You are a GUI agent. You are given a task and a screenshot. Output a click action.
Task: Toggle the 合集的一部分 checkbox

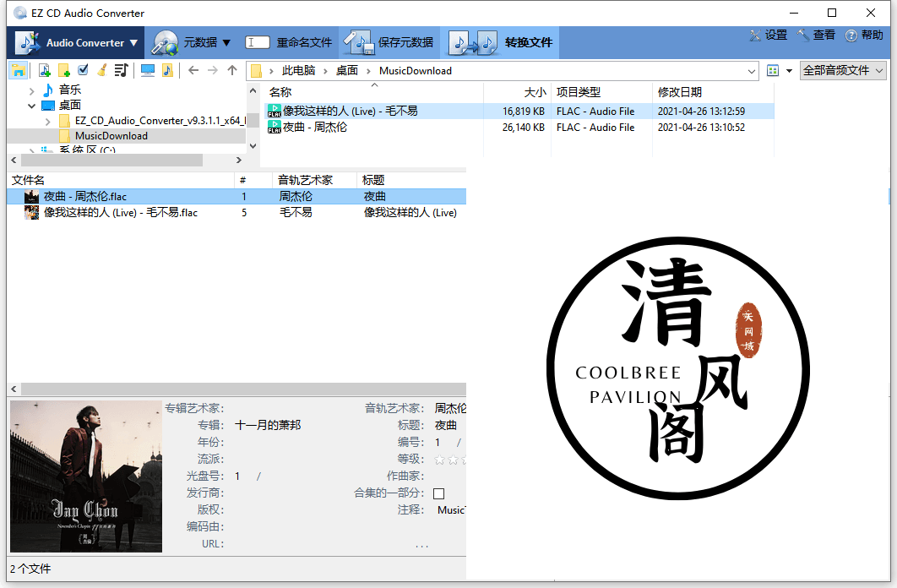[438, 493]
